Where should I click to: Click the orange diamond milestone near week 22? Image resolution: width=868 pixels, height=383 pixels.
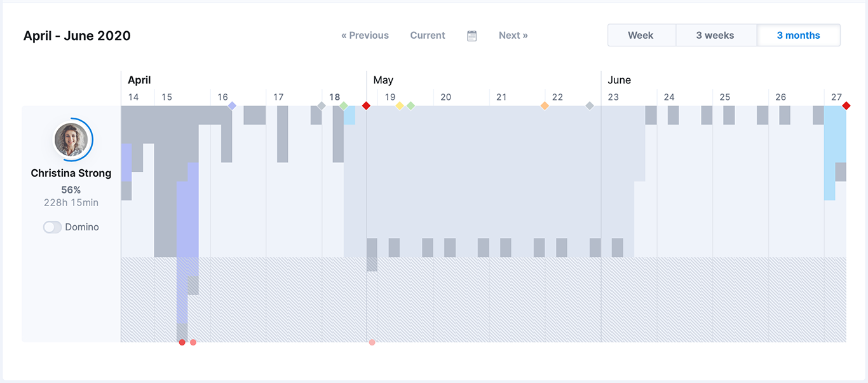[x=545, y=106]
